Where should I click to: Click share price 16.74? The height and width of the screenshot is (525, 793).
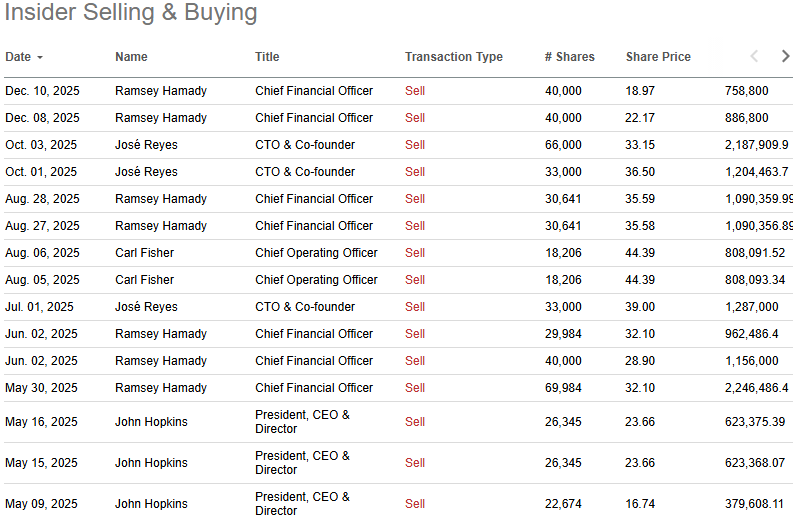pyautogui.click(x=640, y=504)
